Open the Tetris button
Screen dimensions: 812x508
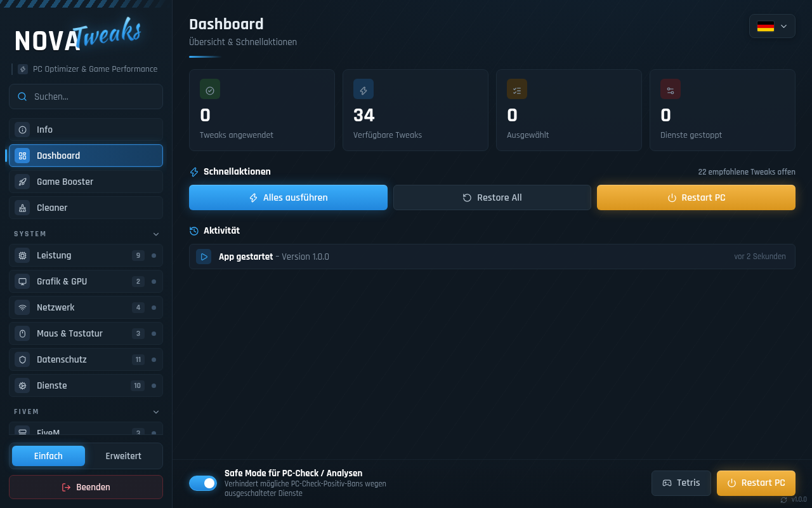pos(681,483)
